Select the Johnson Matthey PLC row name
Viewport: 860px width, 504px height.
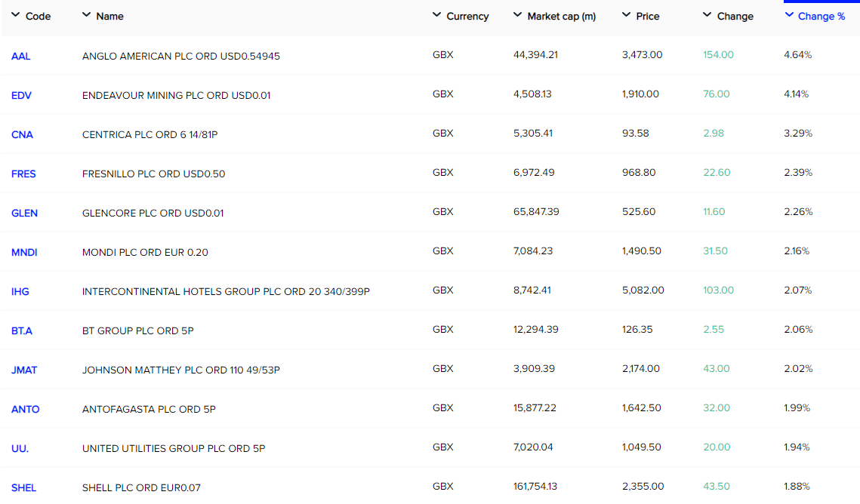tap(181, 370)
